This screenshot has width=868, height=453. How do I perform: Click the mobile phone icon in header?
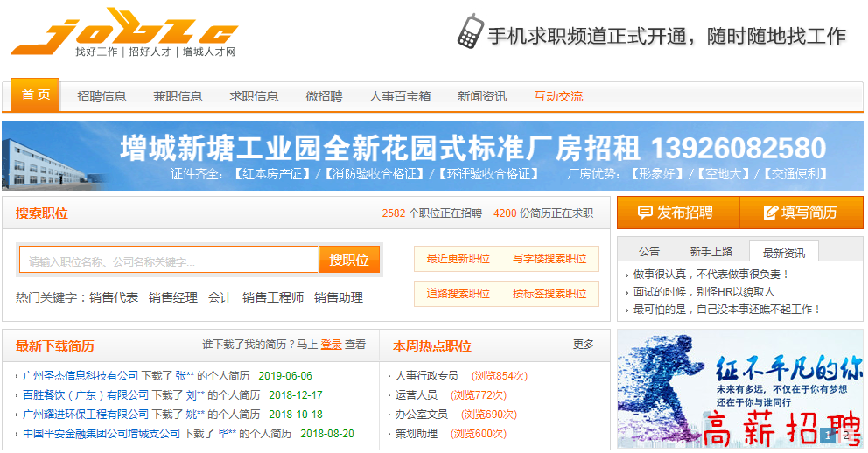469,32
